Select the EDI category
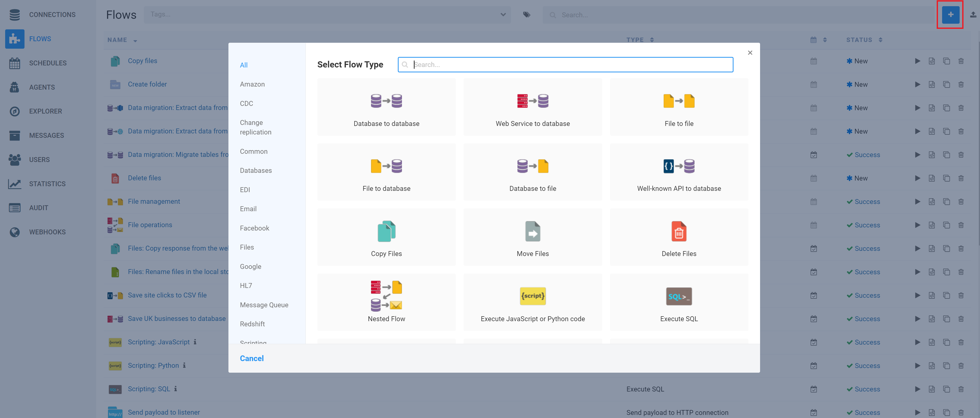The height and width of the screenshot is (418, 980). coord(245,190)
